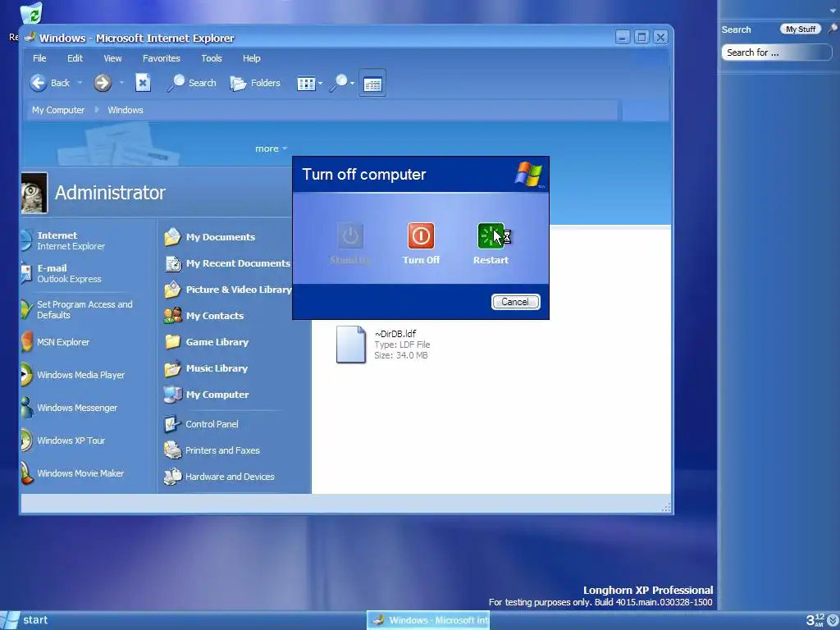Open the Help menu
840x630 pixels.
pyautogui.click(x=251, y=58)
